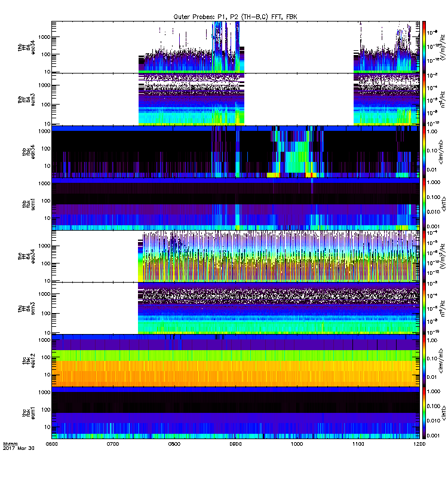Image resolution: width=448 pixels, height=478 pixels.
Task: Click the 1100 time axis label
Action: coord(358,444)
